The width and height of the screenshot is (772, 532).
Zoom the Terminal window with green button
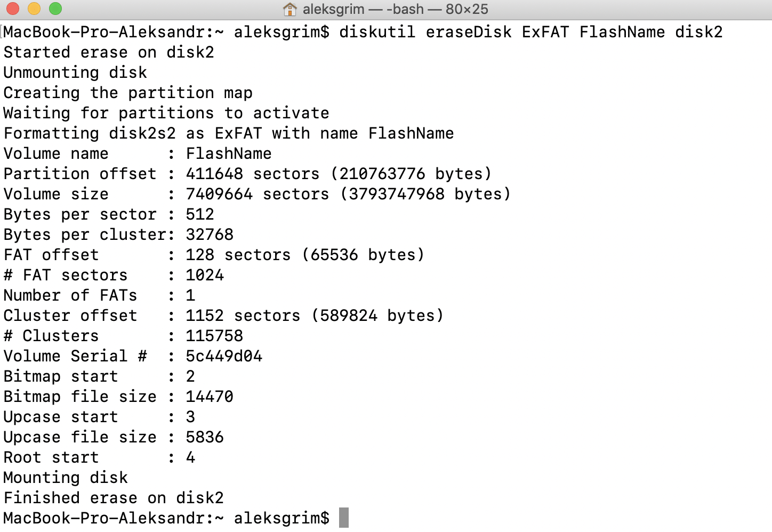[x=55, y=9]
